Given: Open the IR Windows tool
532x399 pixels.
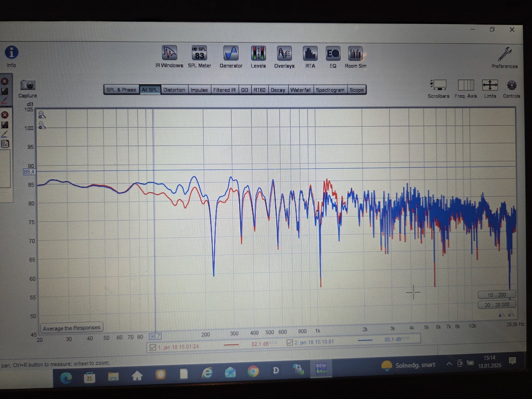Looking at the screenshot, I should pos(169,54).
